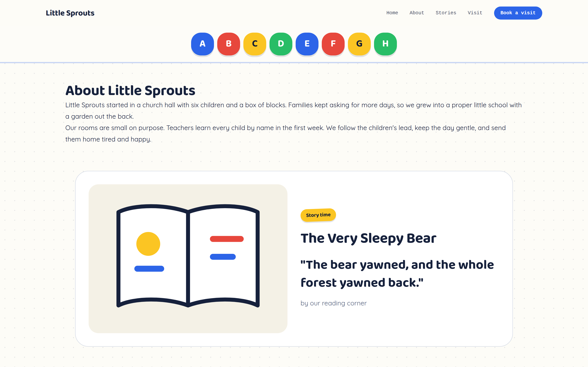This screenshot has width=588, height=367.
Task: Select the Story time badge
Action: click(318, 215)
